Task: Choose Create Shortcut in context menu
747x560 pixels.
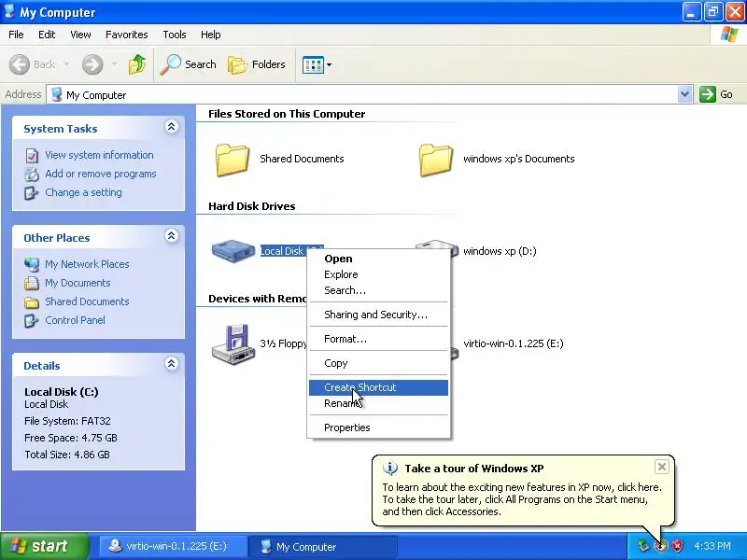Action: pos(379,387)
